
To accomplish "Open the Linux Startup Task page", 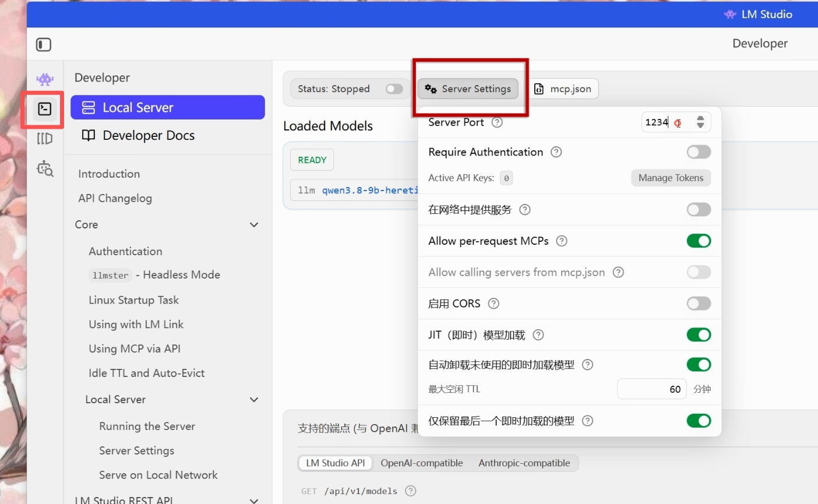I will pyautogui.click(x=133, y=300).
